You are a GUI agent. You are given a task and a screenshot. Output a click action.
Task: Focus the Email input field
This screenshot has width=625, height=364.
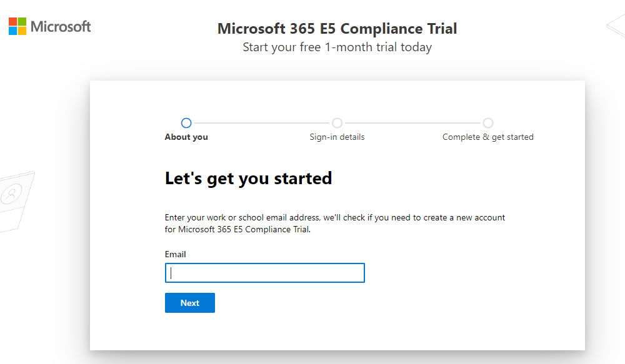tap(265, 273)
